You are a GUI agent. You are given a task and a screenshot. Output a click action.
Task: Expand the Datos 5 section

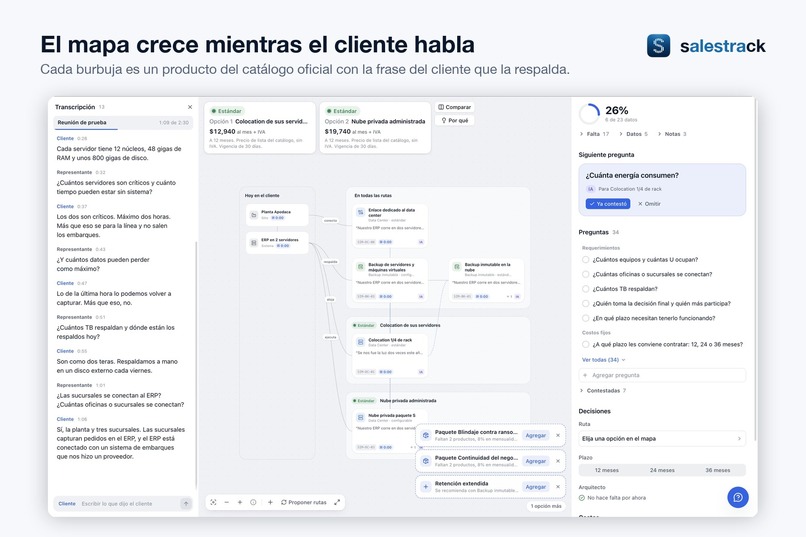click(633, 134)
